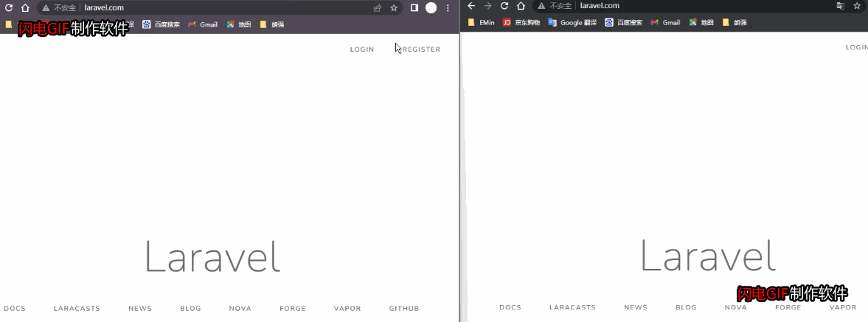Open the not-secure site warning in left browser

tap(59, 8)
